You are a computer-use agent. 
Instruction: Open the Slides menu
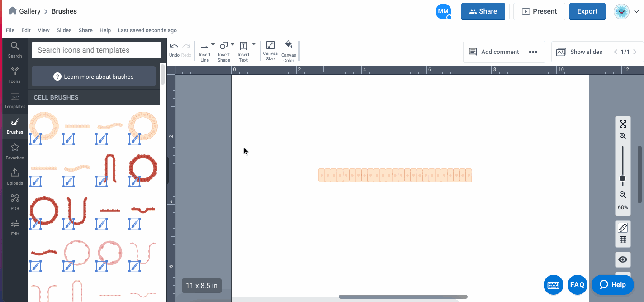[64, 30]
